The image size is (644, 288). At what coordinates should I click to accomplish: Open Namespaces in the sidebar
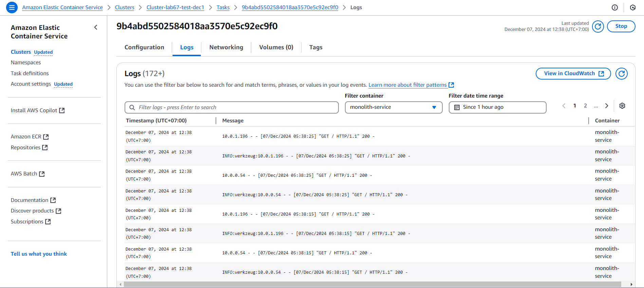tap(26, 63)
